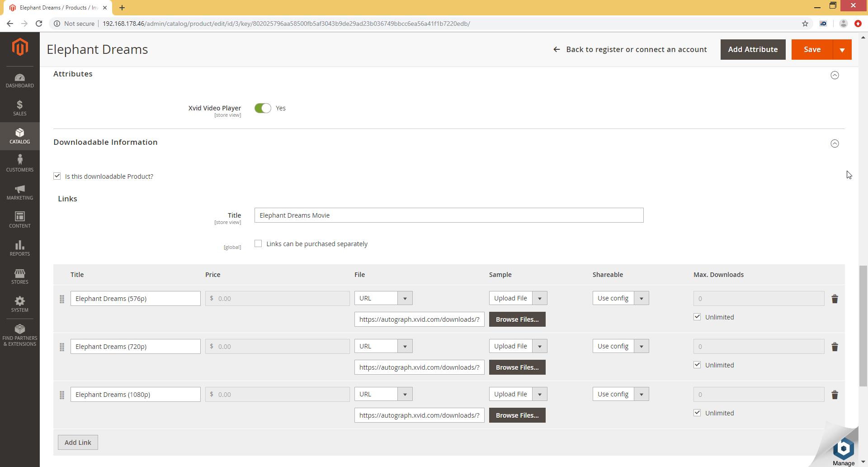
Task: Open a new browser tab
Action: 122,8
